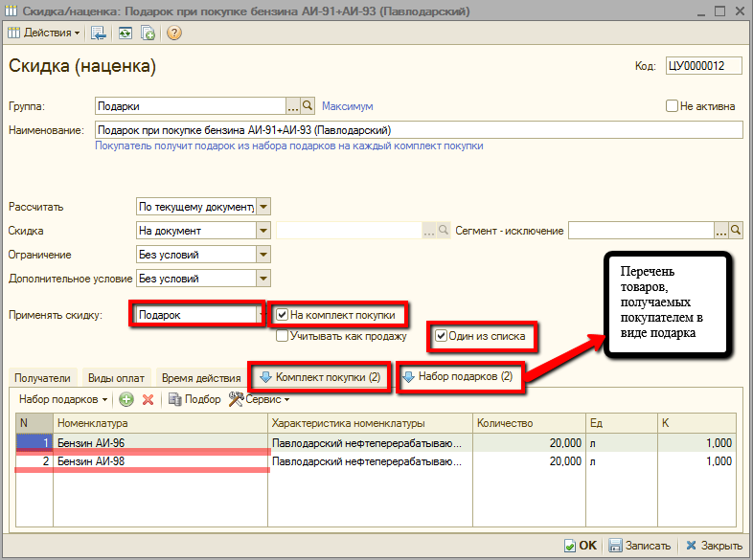Expand the Ограничение dropdown

[263, 255]
